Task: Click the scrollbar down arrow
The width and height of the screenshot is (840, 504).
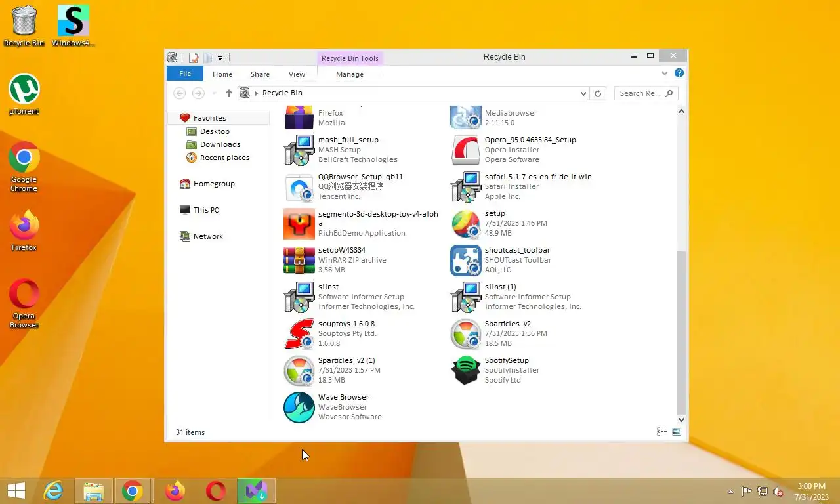Action: [681, 419]
